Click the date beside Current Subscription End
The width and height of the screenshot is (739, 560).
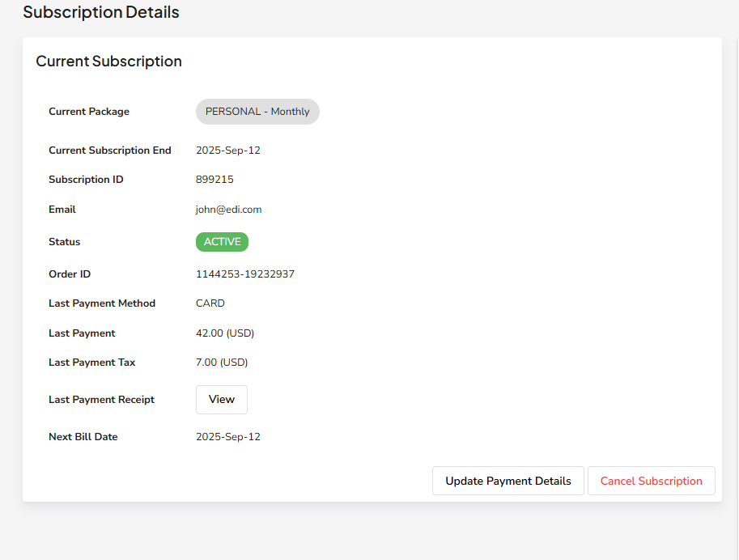point(227,151)
